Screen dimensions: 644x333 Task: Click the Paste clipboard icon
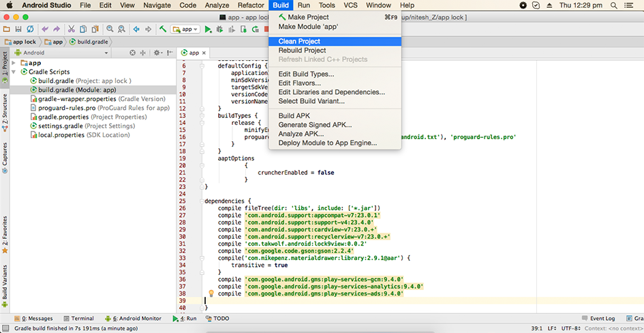pyautogui.click(x=95, y=29)
